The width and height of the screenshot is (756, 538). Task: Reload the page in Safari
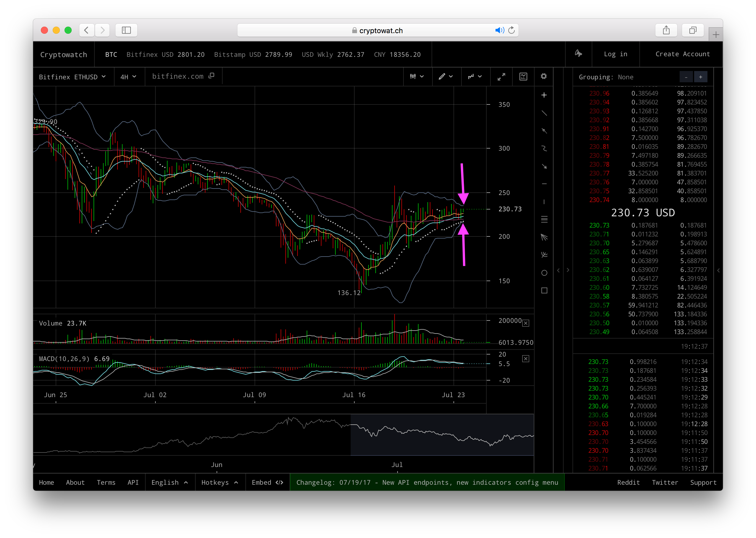[512, 30]
